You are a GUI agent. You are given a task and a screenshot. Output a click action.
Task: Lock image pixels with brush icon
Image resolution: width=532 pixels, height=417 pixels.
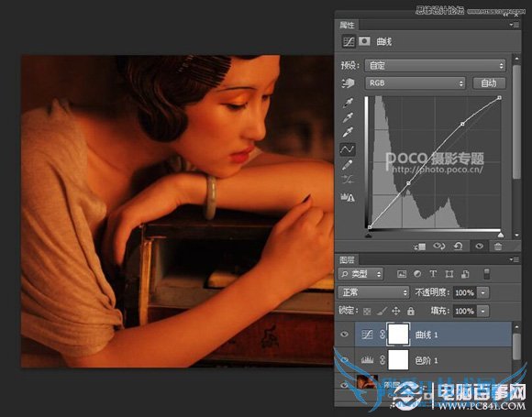382,311
